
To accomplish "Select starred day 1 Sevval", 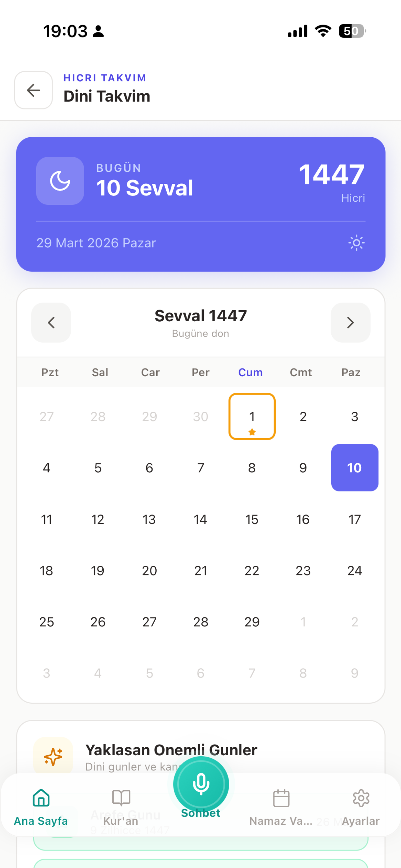I will pyautogui.click(x=252, y=417).
